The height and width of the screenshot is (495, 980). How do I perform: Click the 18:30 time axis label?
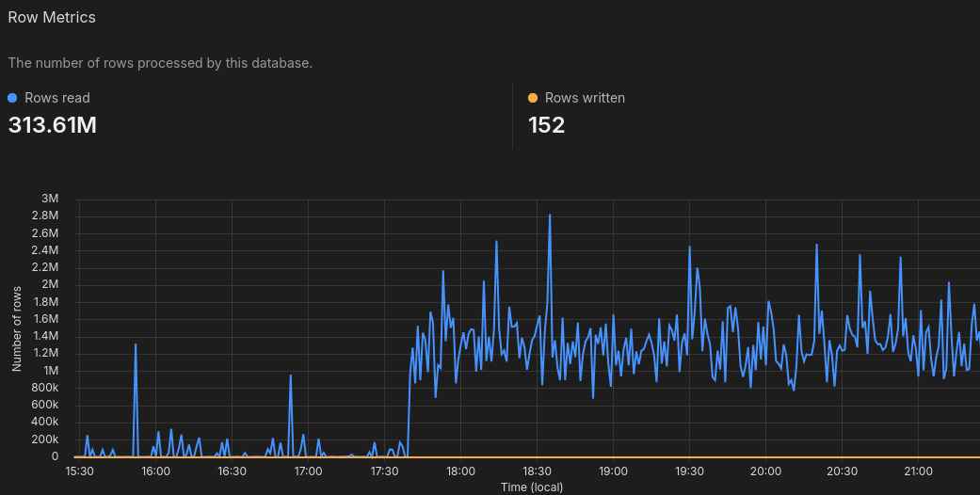pyautogui.click(x=537, y=471)
